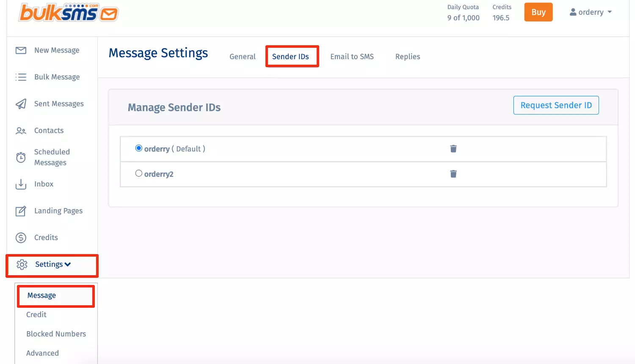
Task: Click the orange Buy button
Action: [x=538, y=12]
